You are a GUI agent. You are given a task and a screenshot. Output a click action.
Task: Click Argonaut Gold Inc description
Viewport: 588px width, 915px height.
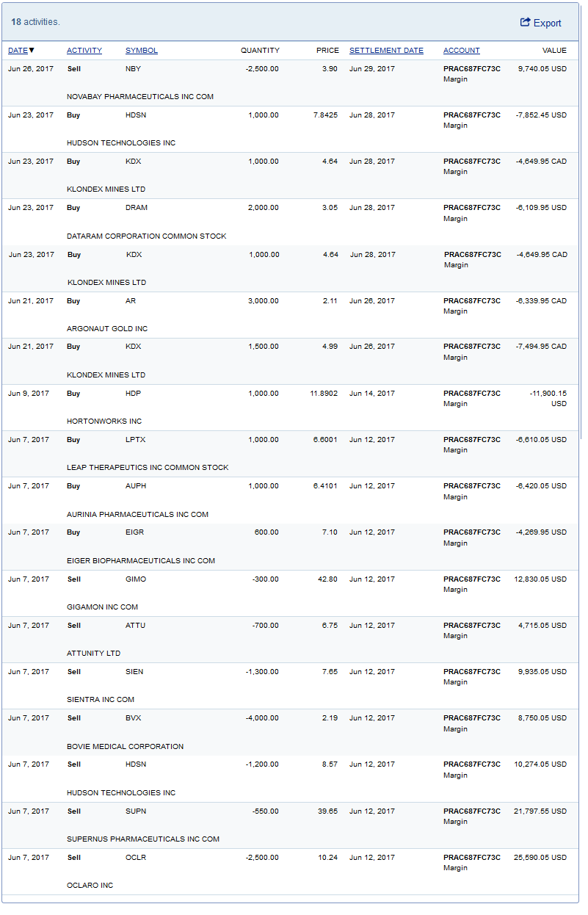click(107, 328)
